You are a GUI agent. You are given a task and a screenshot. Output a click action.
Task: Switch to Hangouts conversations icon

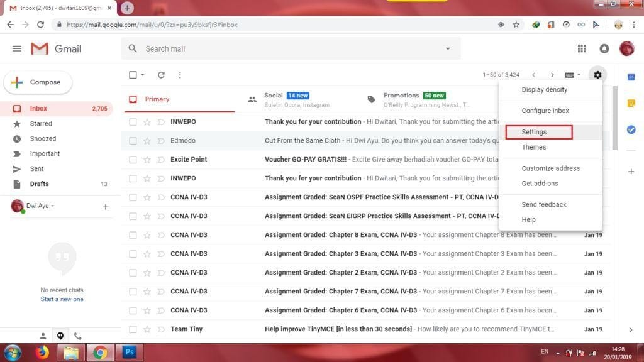[60, 336]
